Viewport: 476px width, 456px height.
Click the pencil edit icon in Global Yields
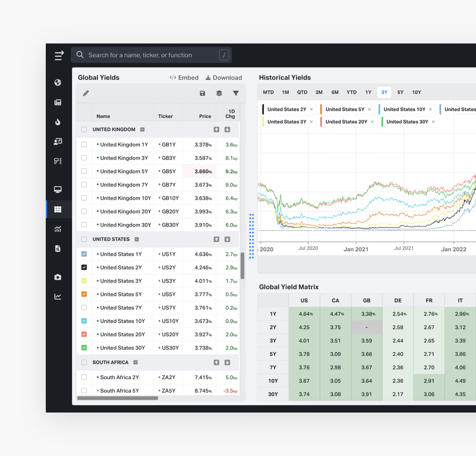click(86, 93)
